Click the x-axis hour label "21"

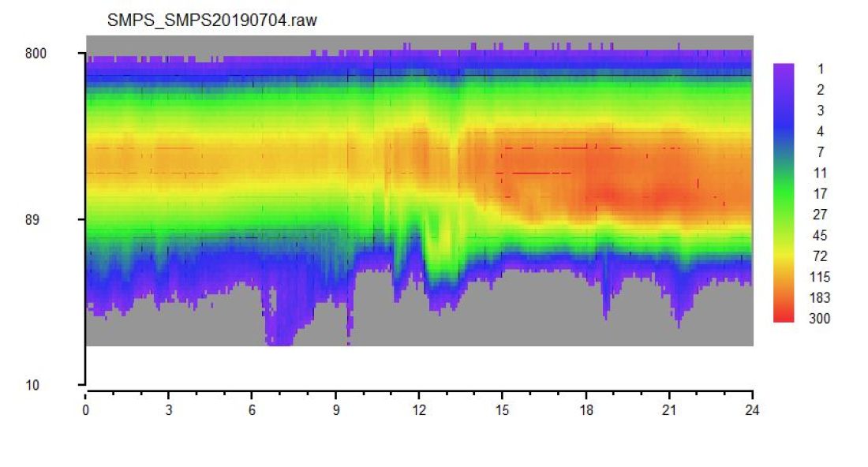[x=669, y=410]
